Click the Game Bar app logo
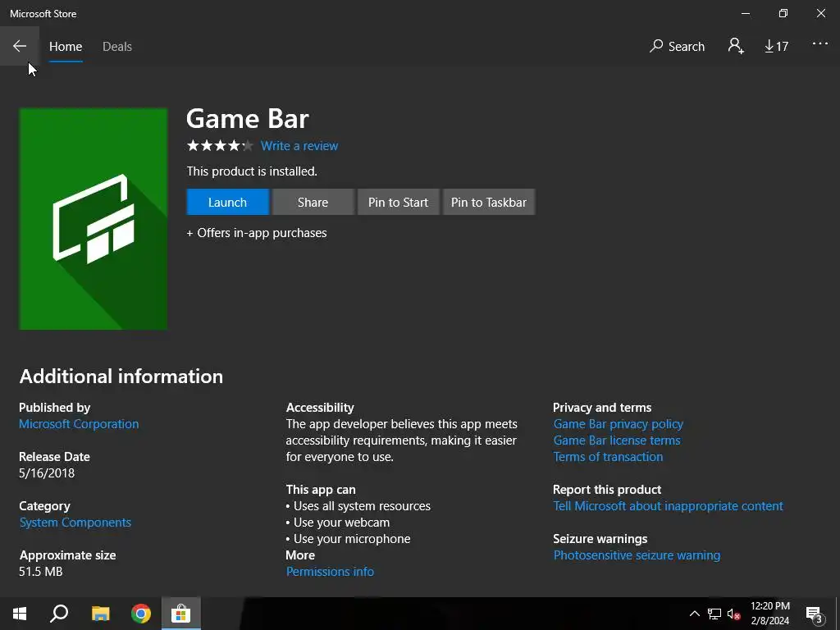Image resolution: width=840 pixels, height=630 pixels. pos(94,218)
